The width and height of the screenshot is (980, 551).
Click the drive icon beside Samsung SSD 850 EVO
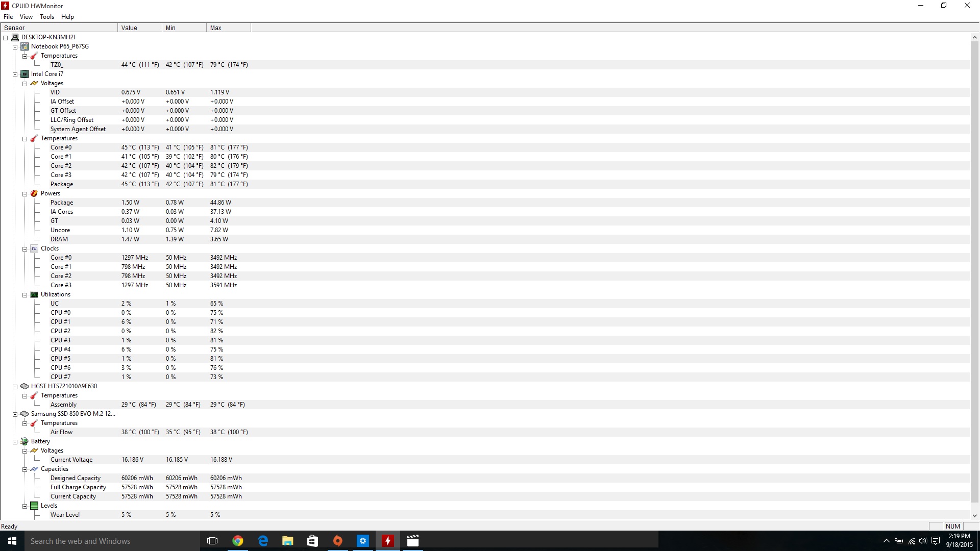24,414
